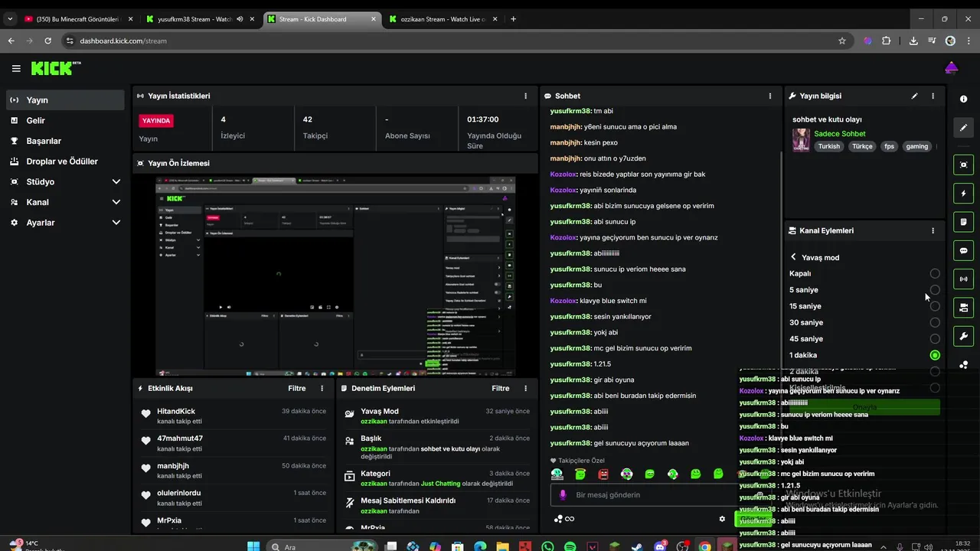Toggle the wrench stream info widget icon
The height and width of the screenshot is (551, 980).
(x=963, y=336)
